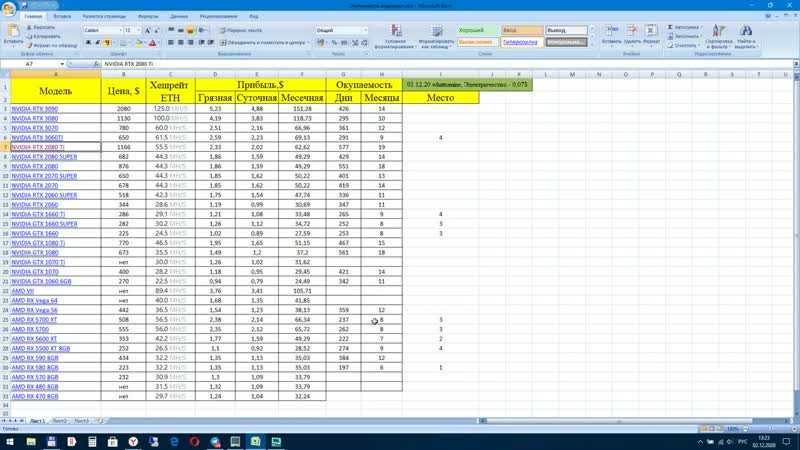
Task: Increase font size with the large A icon
Action: point(147,31)
